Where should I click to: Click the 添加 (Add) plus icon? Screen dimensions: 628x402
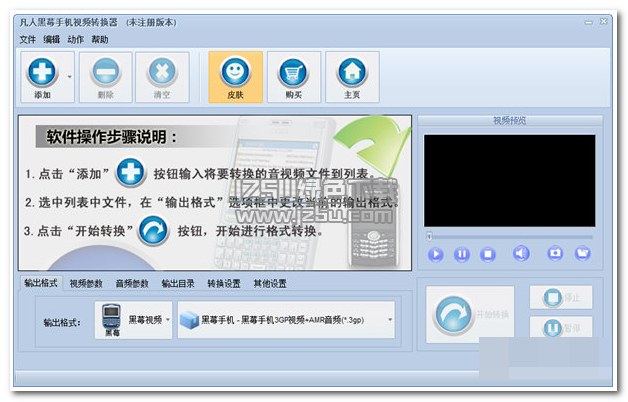point(42,72)
